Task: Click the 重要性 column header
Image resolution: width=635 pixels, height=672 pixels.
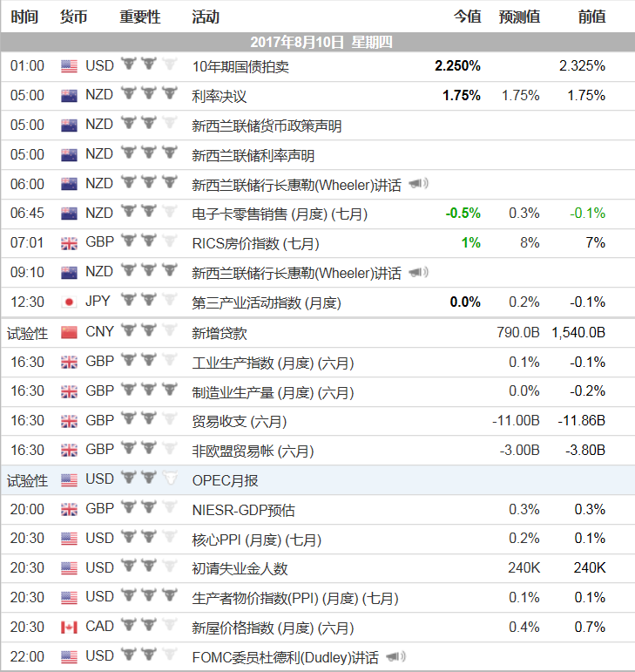Action: point(140,17)
